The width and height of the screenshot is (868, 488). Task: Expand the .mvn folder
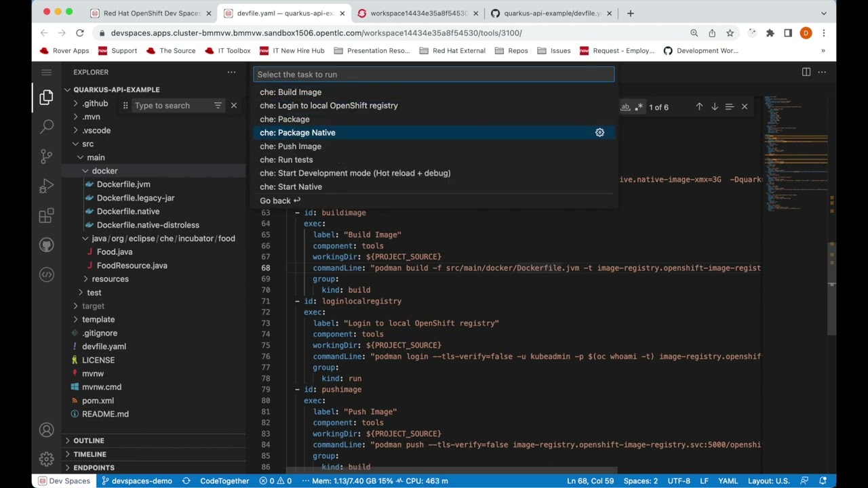[91, 117]
